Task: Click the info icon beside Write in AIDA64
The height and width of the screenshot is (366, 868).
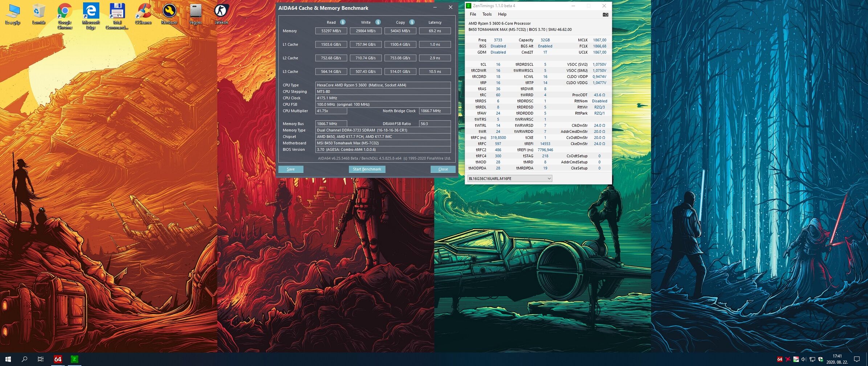Action: pyautogui.click(x=378, y=22)
